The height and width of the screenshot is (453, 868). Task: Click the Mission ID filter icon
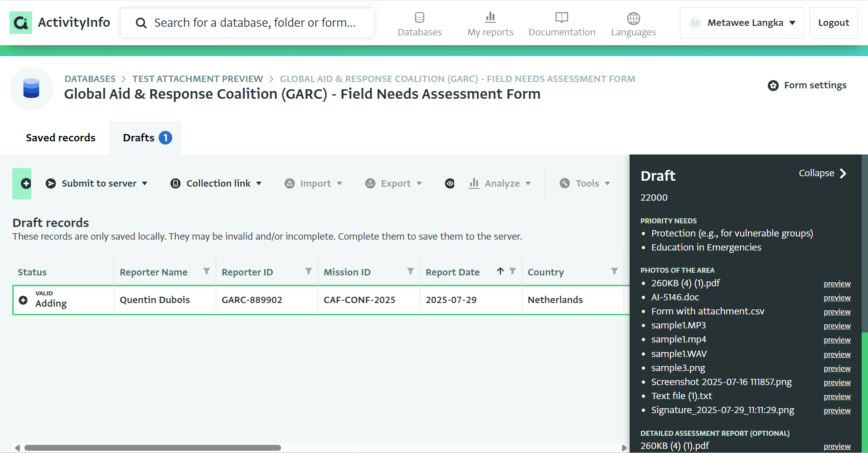pyautogui.click(x=410, y=271)
